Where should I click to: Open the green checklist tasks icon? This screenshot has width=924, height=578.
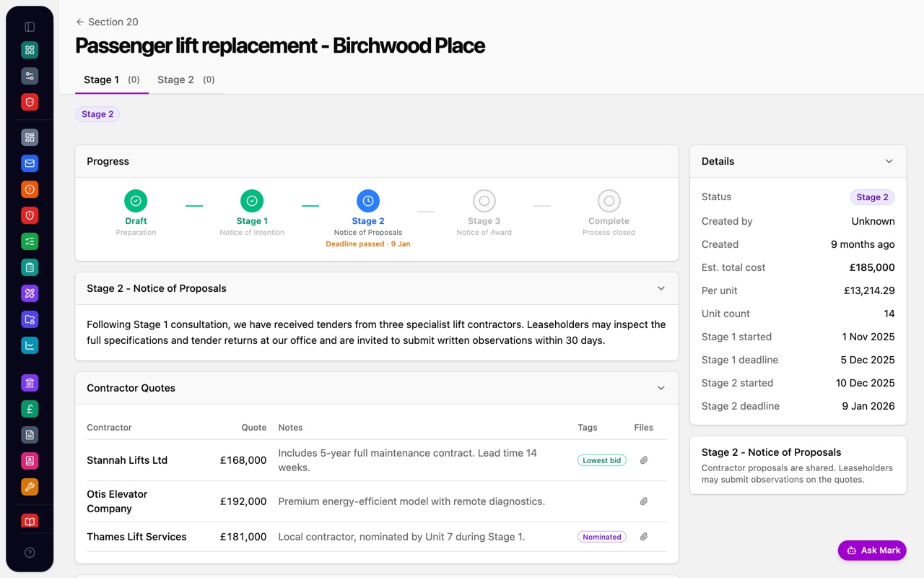[x=30, y=241]
